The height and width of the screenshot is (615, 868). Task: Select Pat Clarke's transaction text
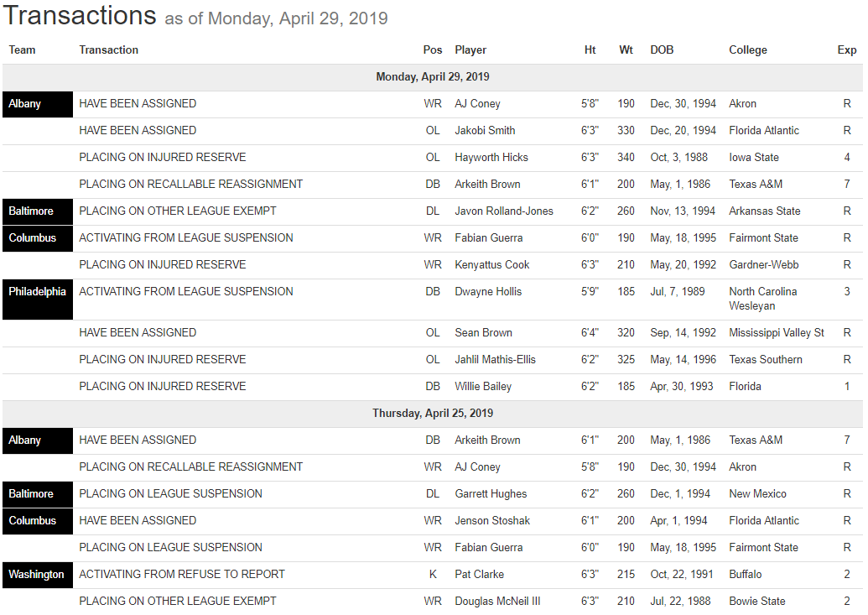coord(182,575)
